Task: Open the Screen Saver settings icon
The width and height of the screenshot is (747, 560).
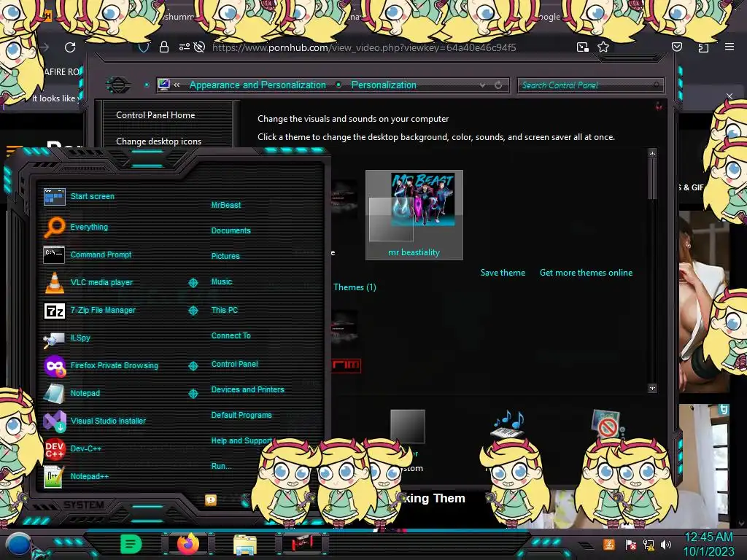Action: 606,424
